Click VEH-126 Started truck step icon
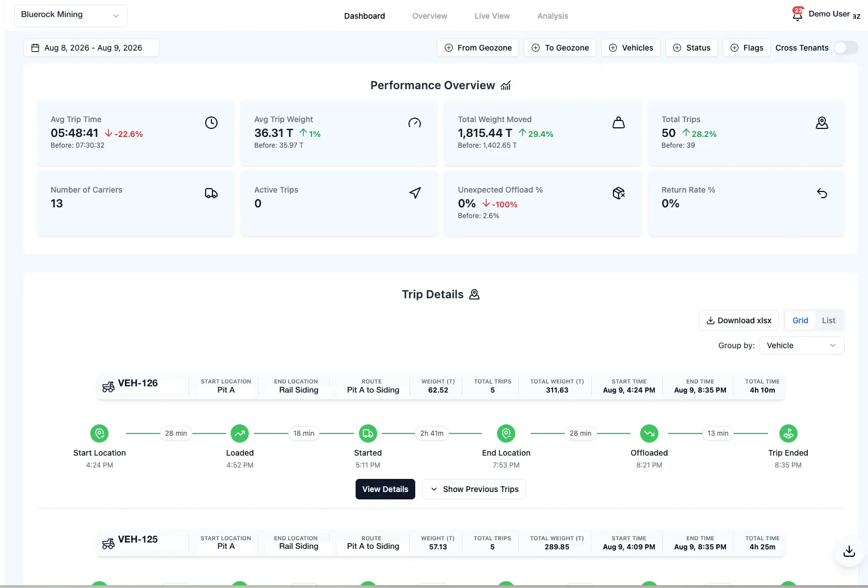Viewport: 868px width, 588px height. (368, 433)
